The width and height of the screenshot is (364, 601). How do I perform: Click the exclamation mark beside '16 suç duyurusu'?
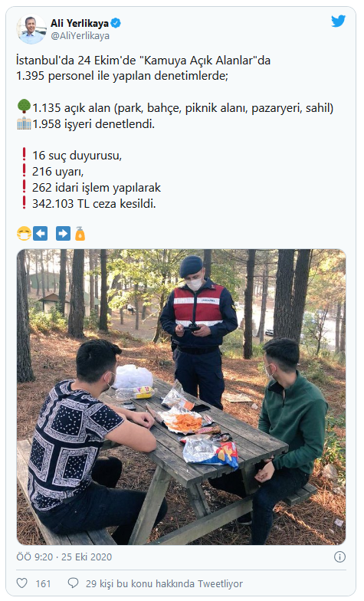click(25, 154)
